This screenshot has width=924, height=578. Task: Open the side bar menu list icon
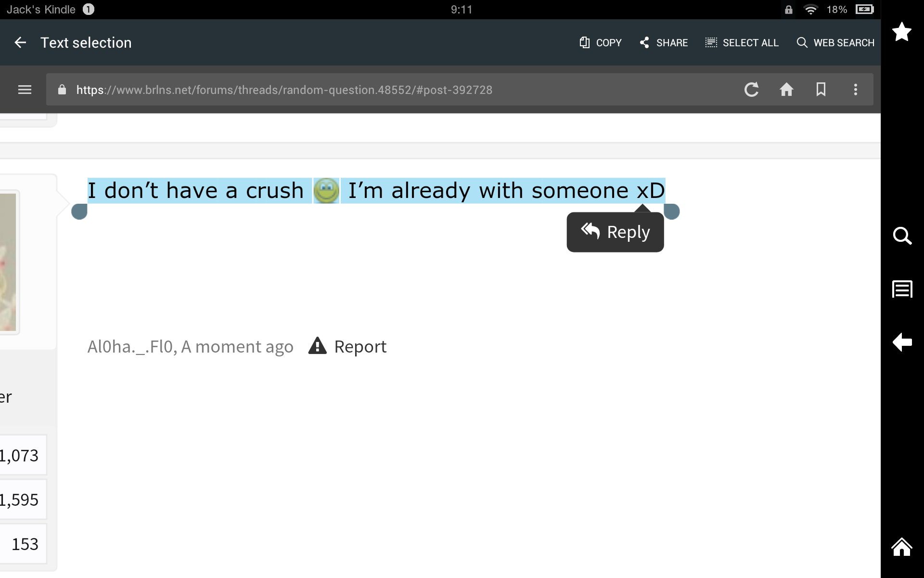(x=902, y=289)
